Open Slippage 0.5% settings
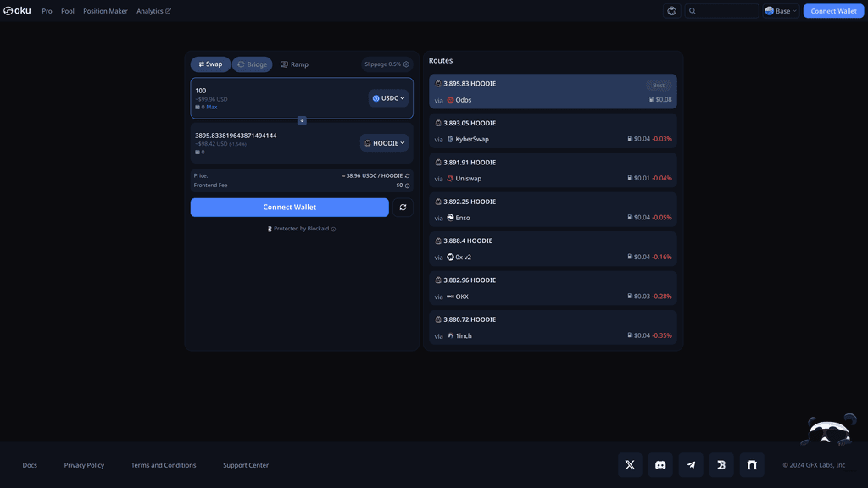868x488 pixels. coord(387,64)
